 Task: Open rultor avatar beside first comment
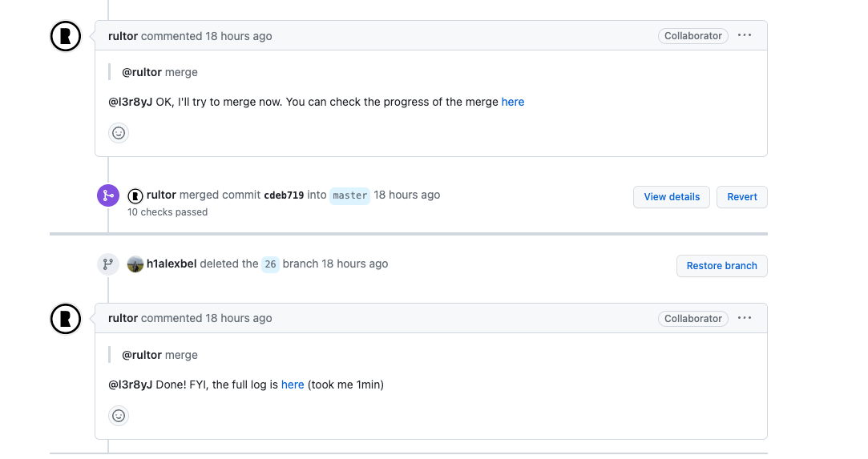[x=66, y=36]
